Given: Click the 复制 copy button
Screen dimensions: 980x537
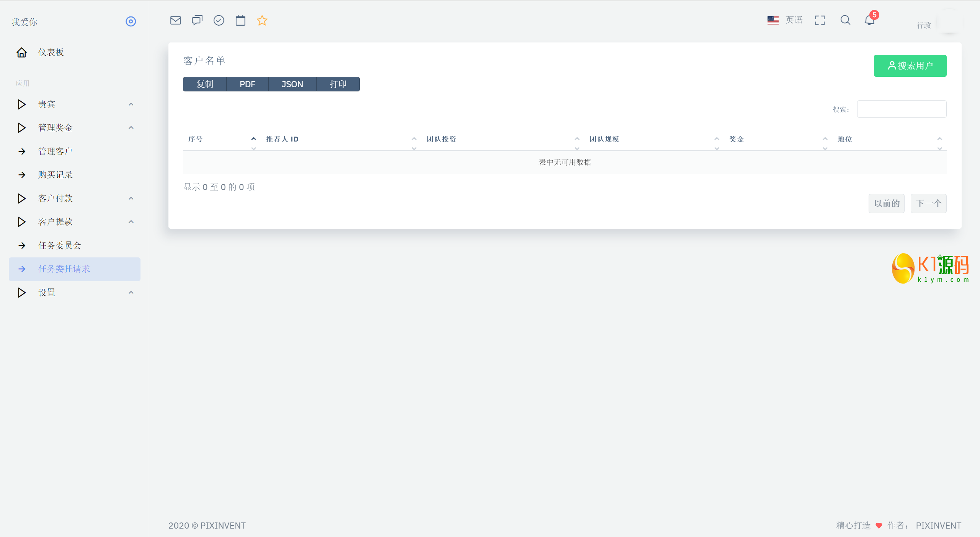Looking at the screenshot, I should (x=205, y=84).
